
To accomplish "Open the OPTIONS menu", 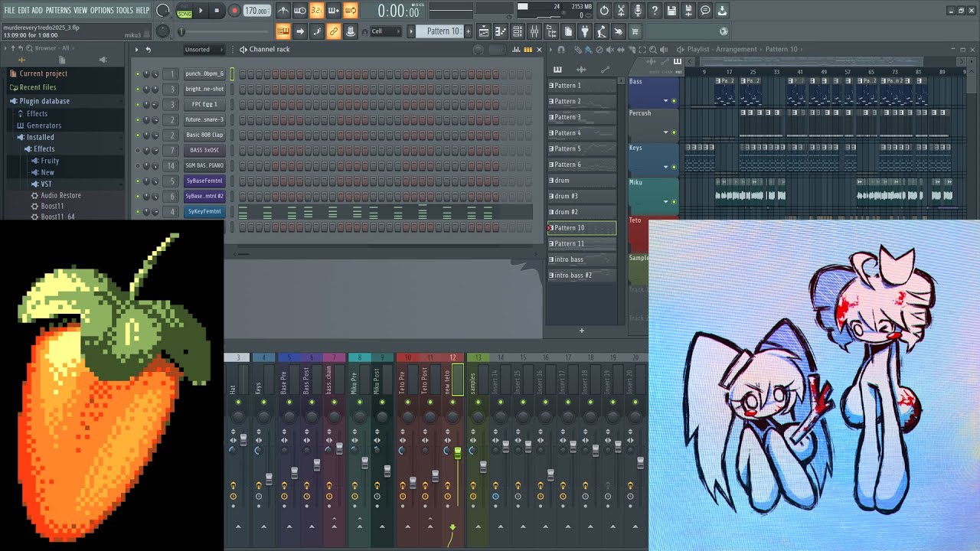I will tap(102, 11).
